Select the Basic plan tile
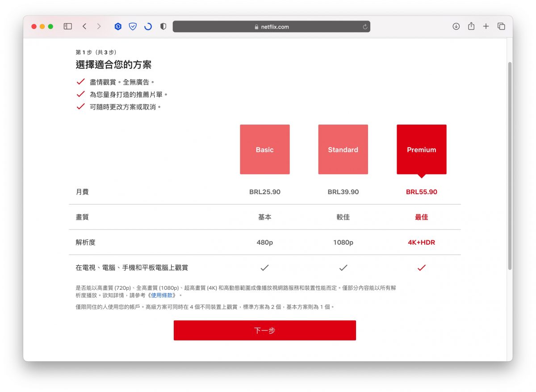The width and height of the screenshot is (536, 392). pyautogui.click(x=265, y=150)
